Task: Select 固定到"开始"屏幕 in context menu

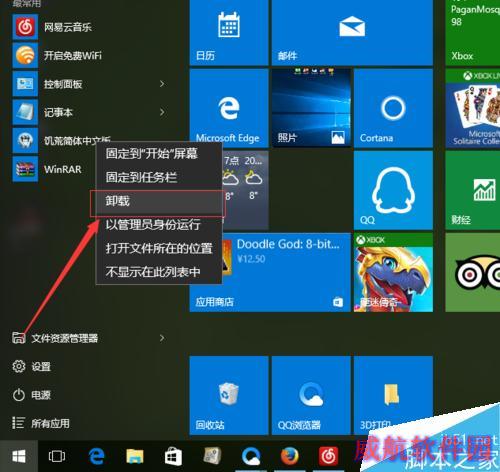Action: point(159,154)
